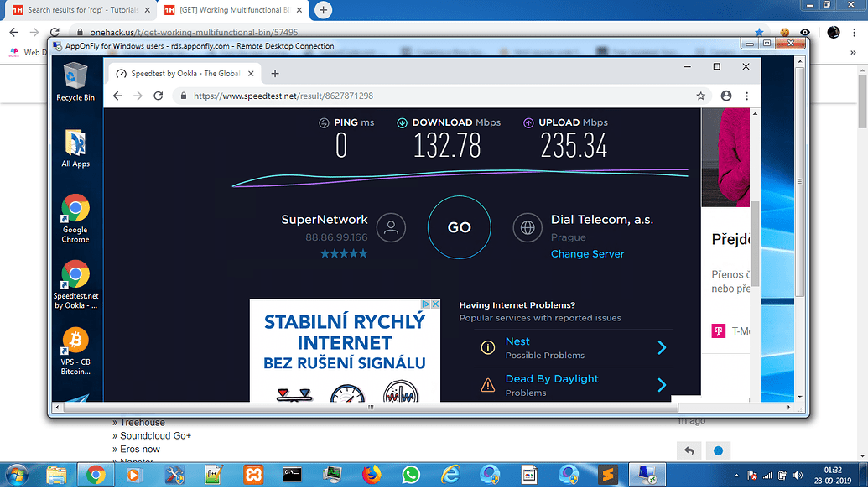Click the download arrow icon
Image resolution: width=868 pixels, height=489 pixels.
point(402,123)
